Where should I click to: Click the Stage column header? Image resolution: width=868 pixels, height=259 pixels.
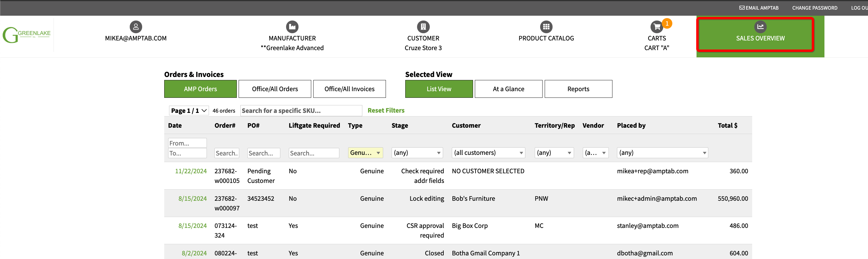tap(400, 126)
